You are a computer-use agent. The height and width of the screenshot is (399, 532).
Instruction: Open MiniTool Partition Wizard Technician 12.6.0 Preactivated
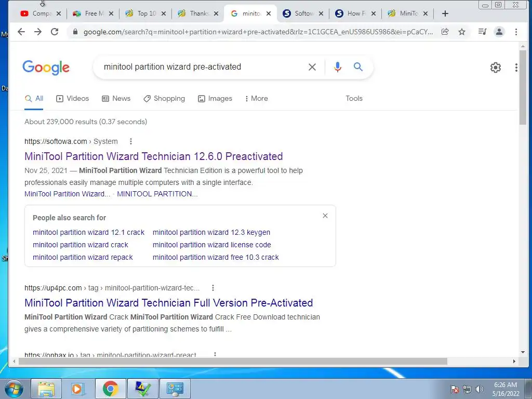154,156
